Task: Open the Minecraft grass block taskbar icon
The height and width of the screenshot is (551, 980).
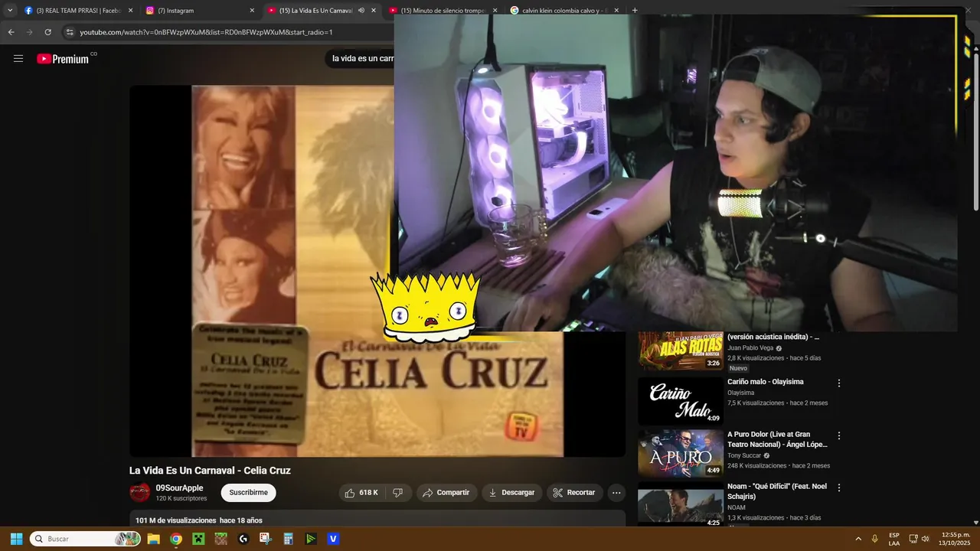Action: pos(220,539)
